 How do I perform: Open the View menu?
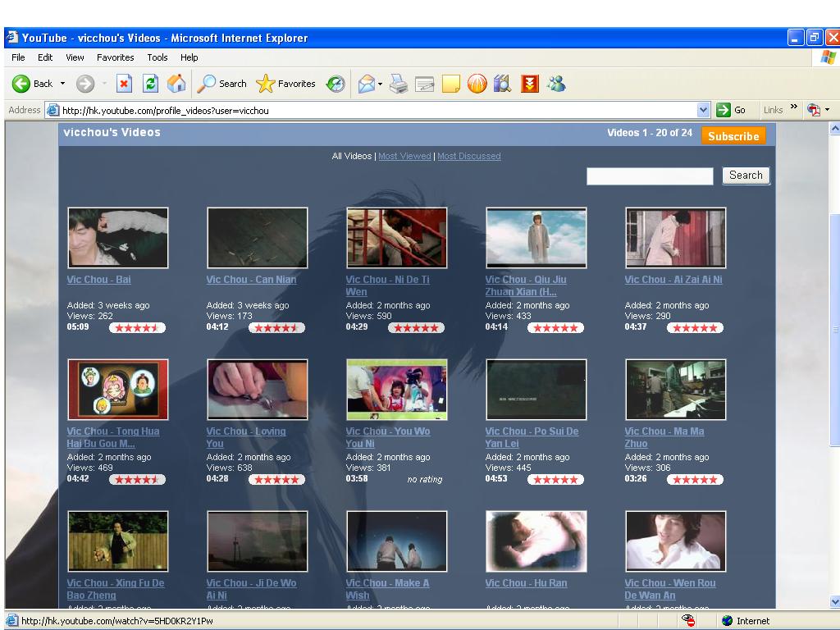point(75,57)
